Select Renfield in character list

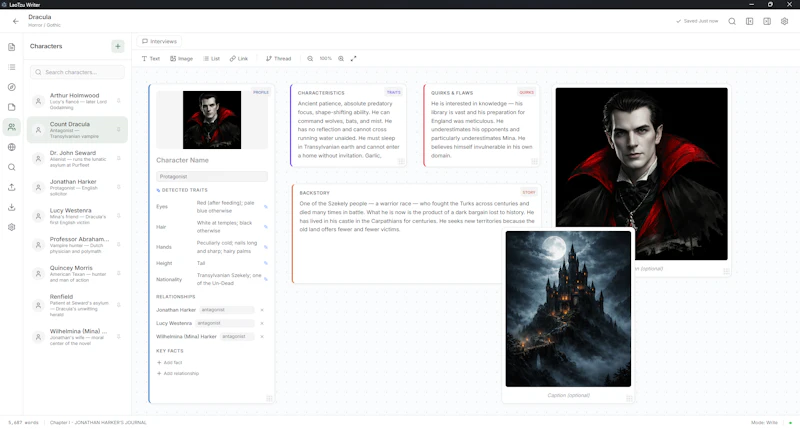[78, 305]
